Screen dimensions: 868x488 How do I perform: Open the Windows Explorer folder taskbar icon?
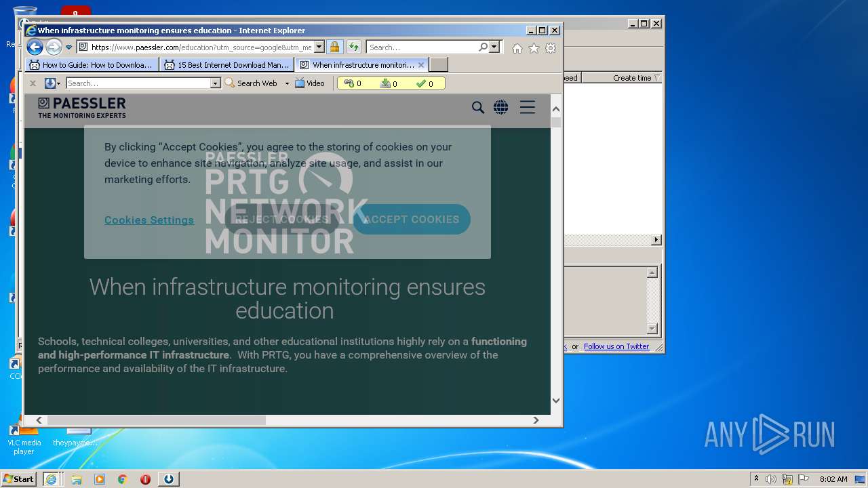tap(77, 479)
